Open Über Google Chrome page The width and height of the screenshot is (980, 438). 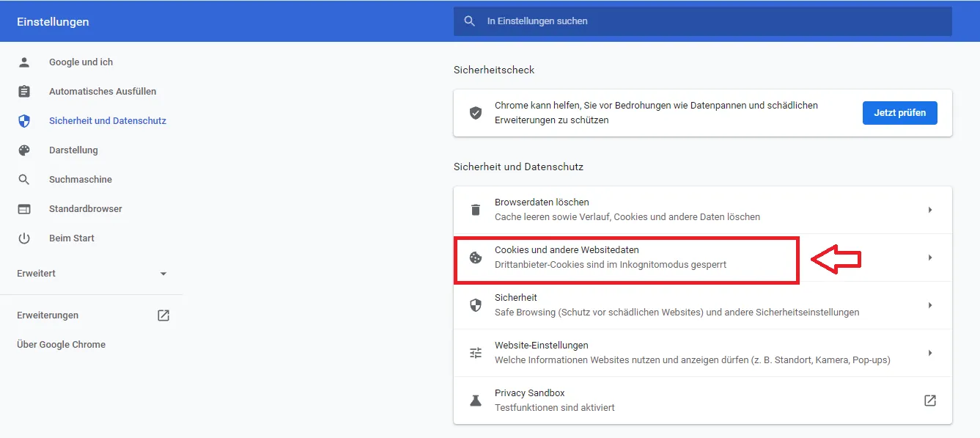62,345
